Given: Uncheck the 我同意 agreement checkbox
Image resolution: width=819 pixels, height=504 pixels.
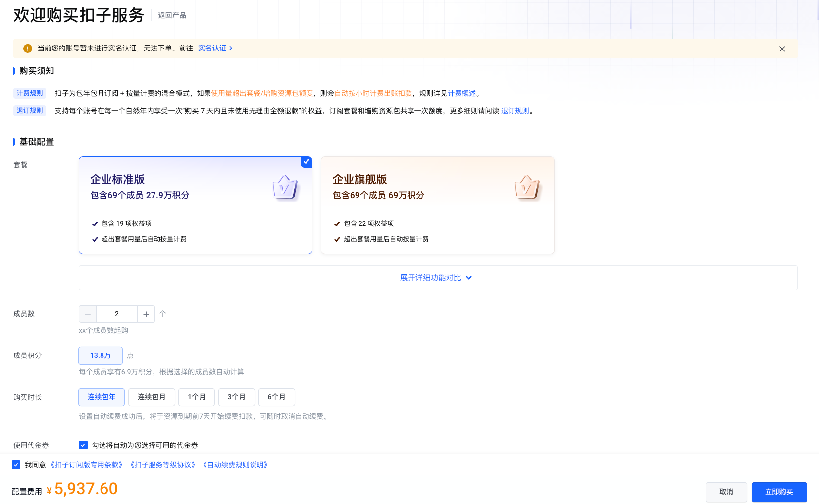Looking at the screenshot, I should point(15,464).
